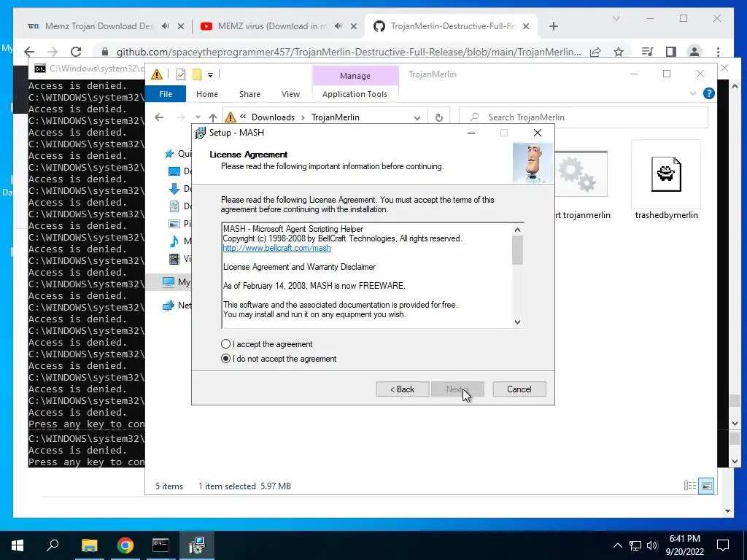Click the GitHub URL in address bar
Viewport: 747px width, 560px height.
point(348,52)
